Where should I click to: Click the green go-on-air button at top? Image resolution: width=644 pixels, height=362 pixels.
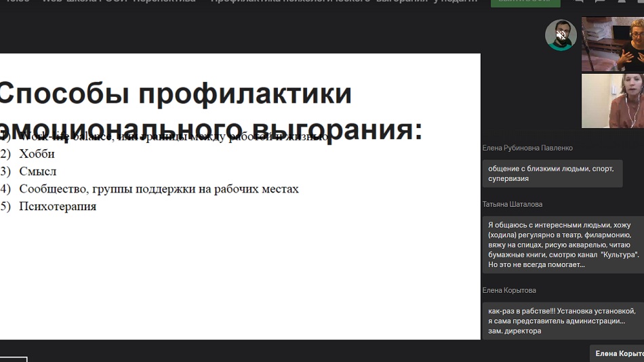(x=525, y=3)
